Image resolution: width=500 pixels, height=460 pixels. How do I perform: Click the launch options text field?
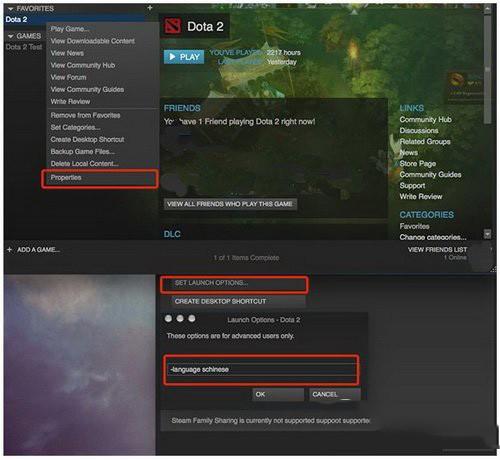point(261,369)
